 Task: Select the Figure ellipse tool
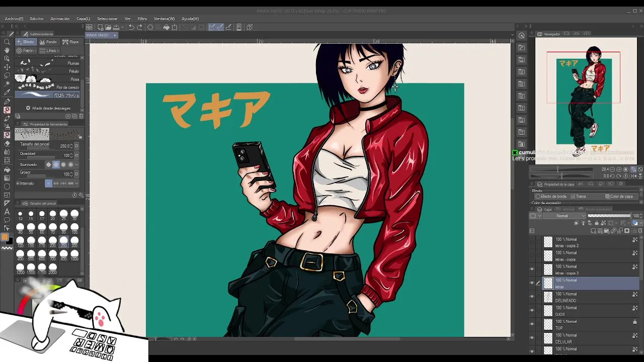7,186
